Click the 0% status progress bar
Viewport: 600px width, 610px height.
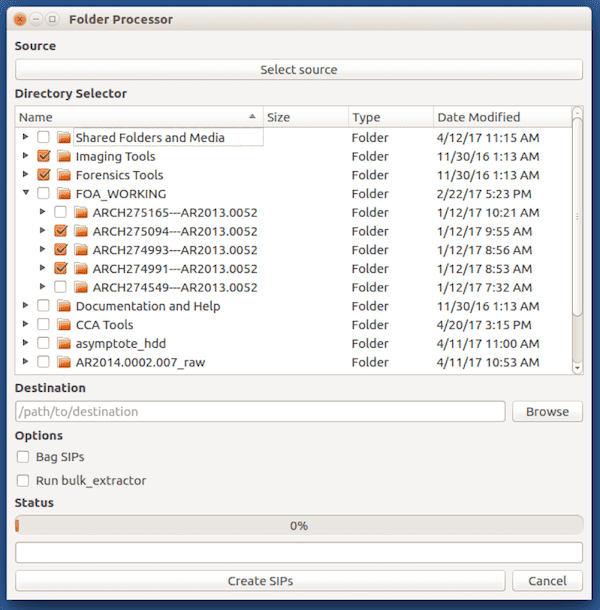(299, 526)
